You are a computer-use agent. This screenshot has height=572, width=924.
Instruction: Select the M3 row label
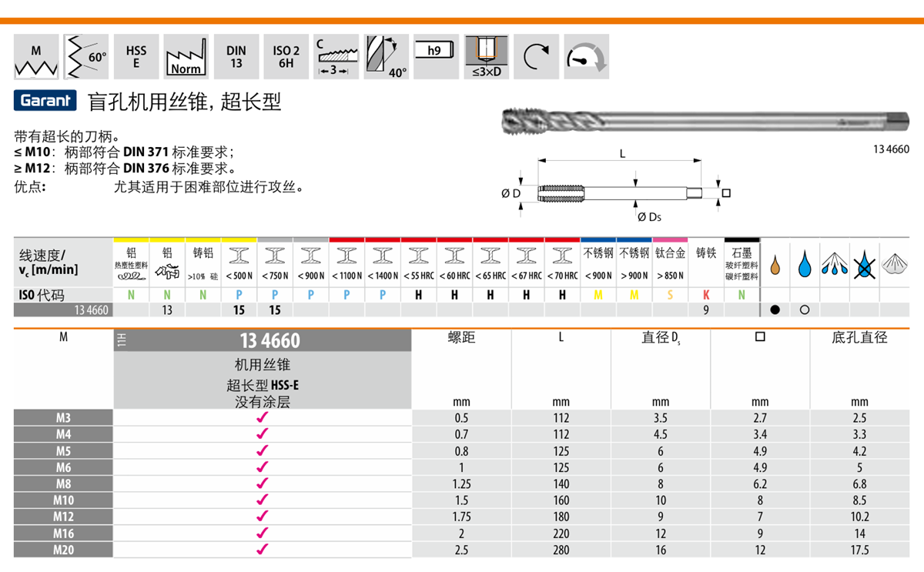tap(63, 418)
